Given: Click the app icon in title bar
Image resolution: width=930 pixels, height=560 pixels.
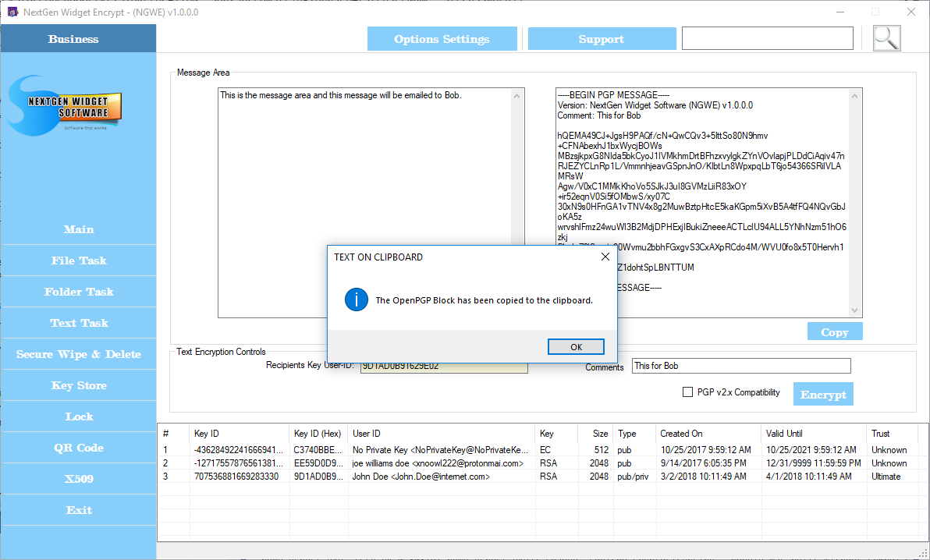Looking at the screenshot, I should point(12,12).
